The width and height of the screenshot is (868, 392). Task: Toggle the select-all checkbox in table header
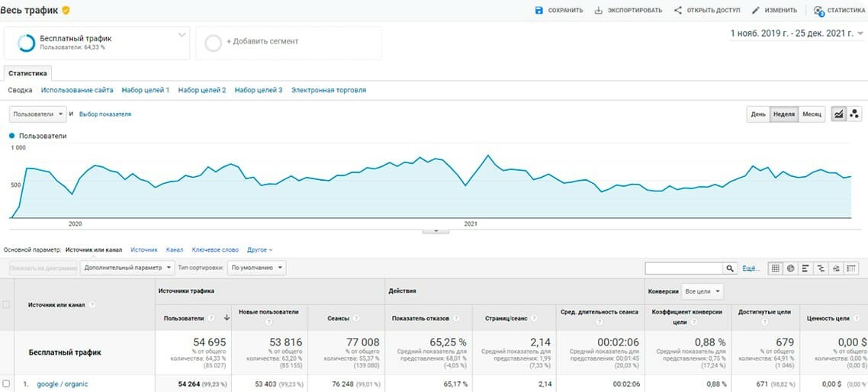coord(7,304)
